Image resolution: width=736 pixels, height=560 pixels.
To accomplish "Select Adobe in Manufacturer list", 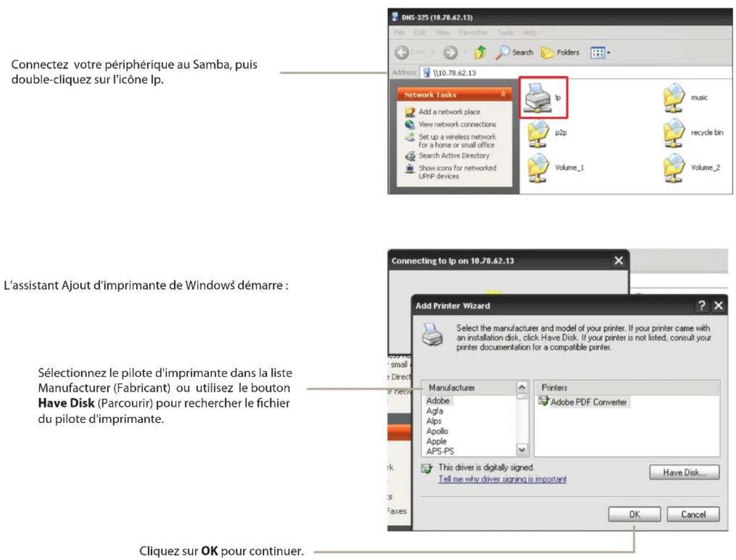I will point(438,401).
